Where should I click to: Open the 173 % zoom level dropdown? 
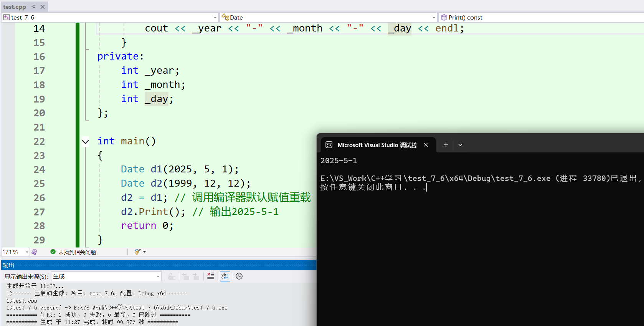27,252
